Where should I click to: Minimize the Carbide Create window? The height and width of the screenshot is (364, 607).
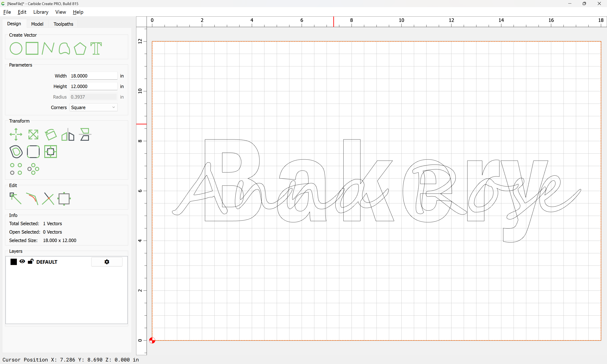(x=570, y=4)
